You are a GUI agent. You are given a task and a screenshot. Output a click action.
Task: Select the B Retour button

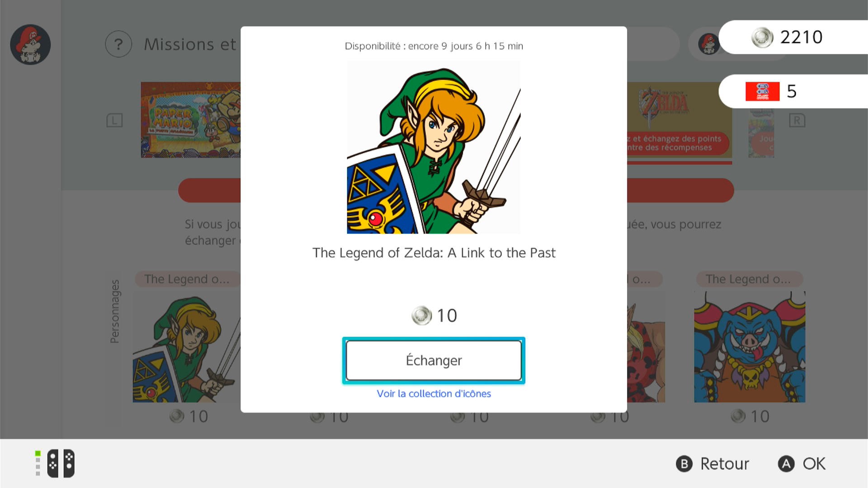point(712,464)
